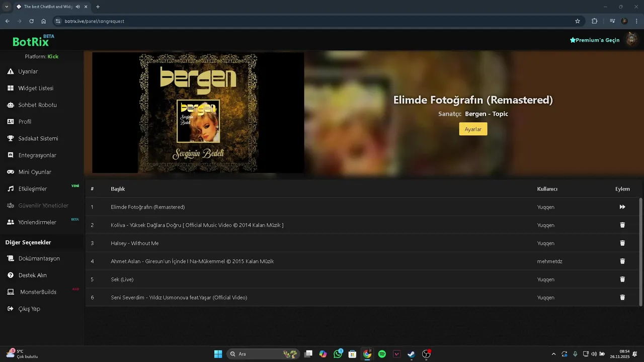Click user mehmetdz in the table

549,261
